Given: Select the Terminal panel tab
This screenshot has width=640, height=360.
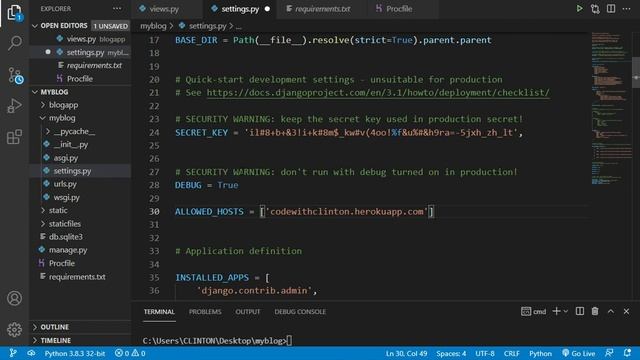Looking at the screenshot, I should [159, 311].
